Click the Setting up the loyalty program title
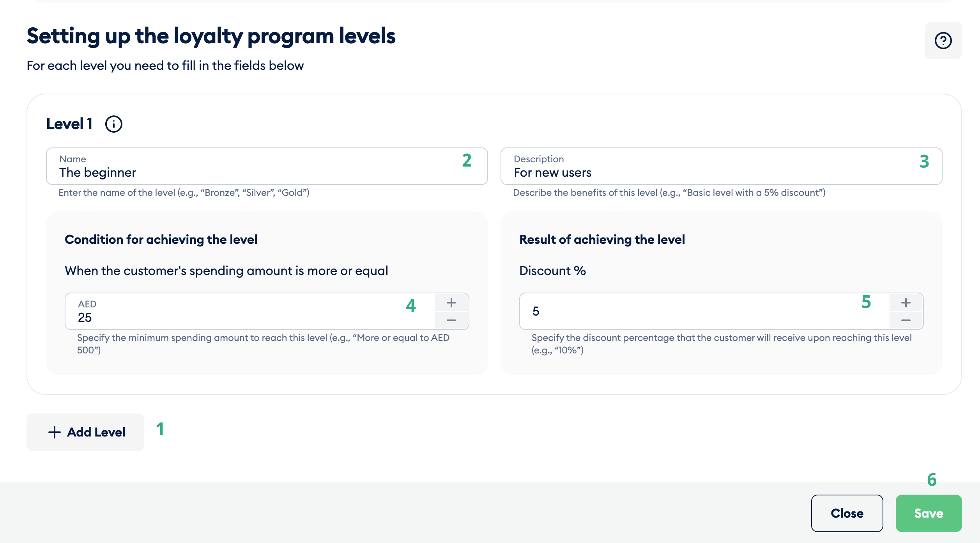The image size is (980, 543). tap(211, 37)
